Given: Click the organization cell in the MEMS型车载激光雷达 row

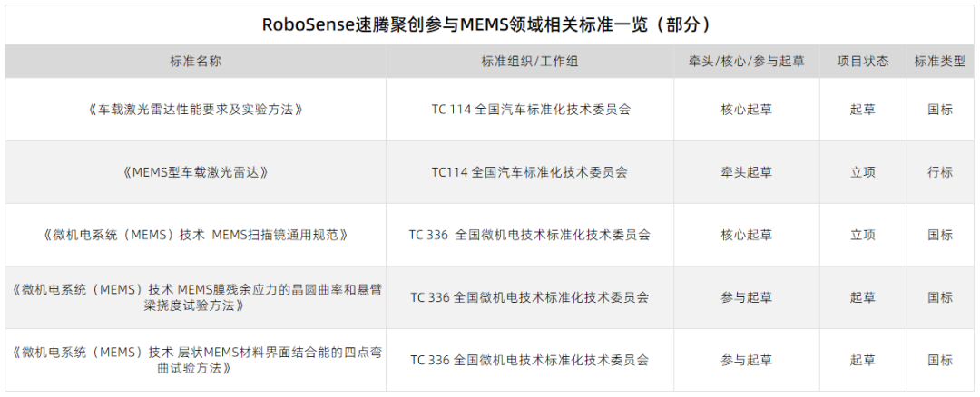Looking at the screenshot, I should pyautogui.click(x=530, y=172).
